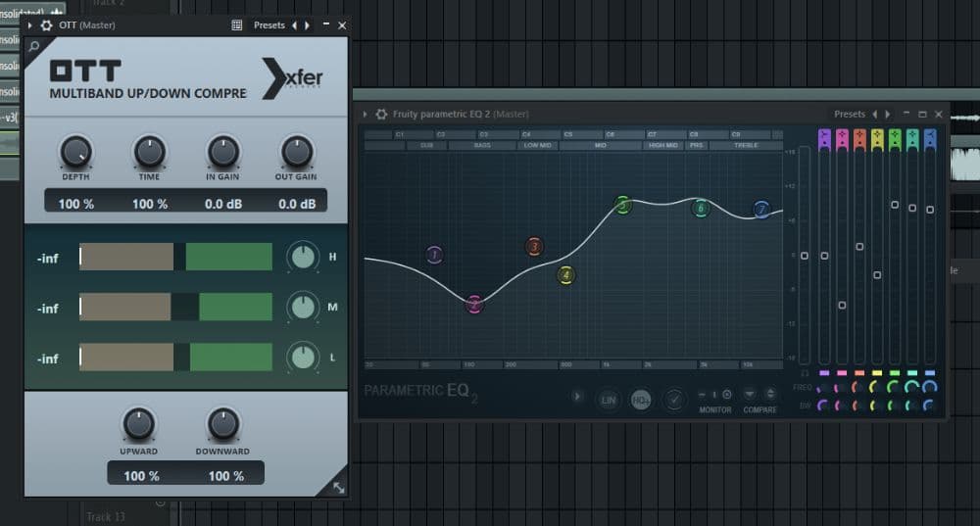This screenshot has width=980, height=526.
Task: Click the pink band 2 gain slider handle
Action: pyautogui.click(x=842, y=305)
